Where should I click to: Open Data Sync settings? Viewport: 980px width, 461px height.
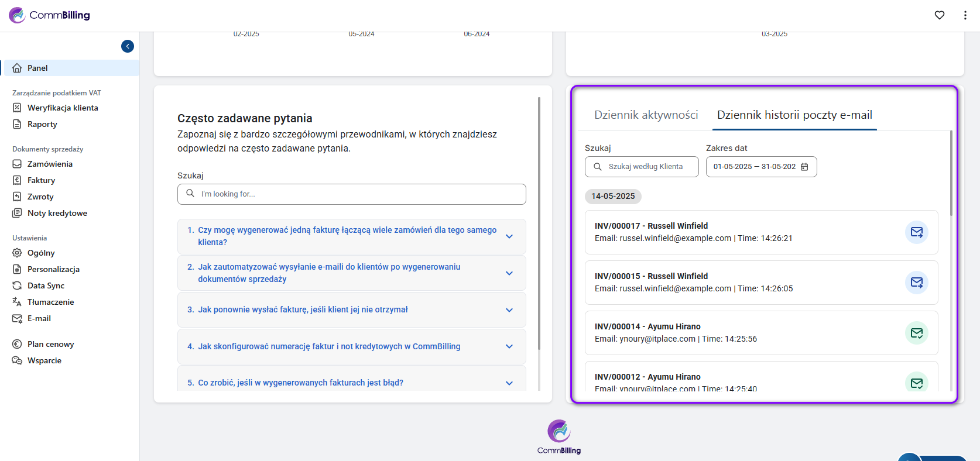[x=46, y=285]
